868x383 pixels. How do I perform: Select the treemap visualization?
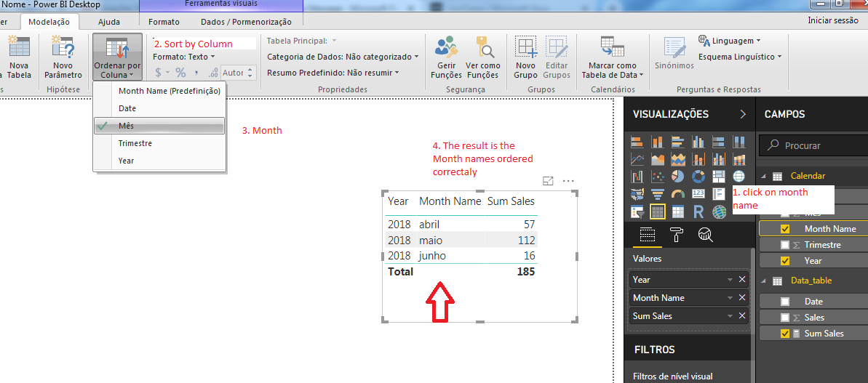coord(719,177)
